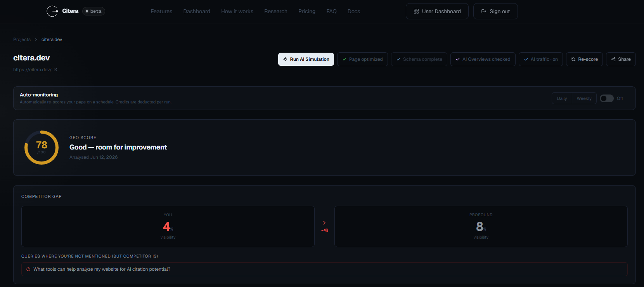The image size is (644, 287).
Task: Click the warning icon beside the missing query
Action: click(x=28, y=269)
